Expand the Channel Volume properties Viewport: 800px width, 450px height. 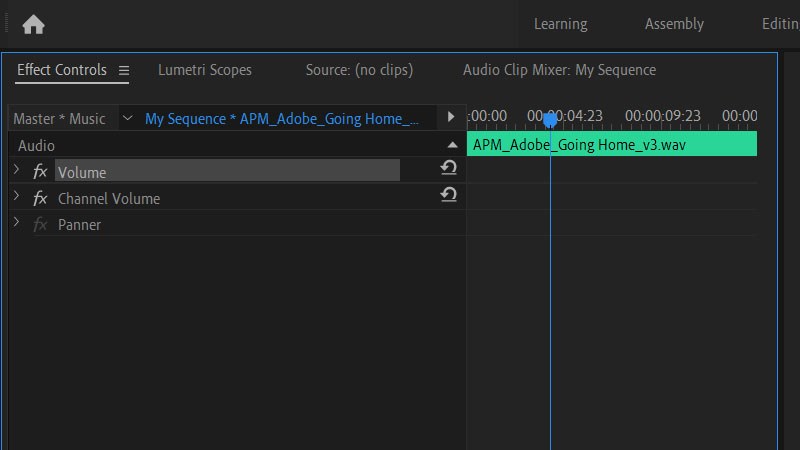pos(16,196)
